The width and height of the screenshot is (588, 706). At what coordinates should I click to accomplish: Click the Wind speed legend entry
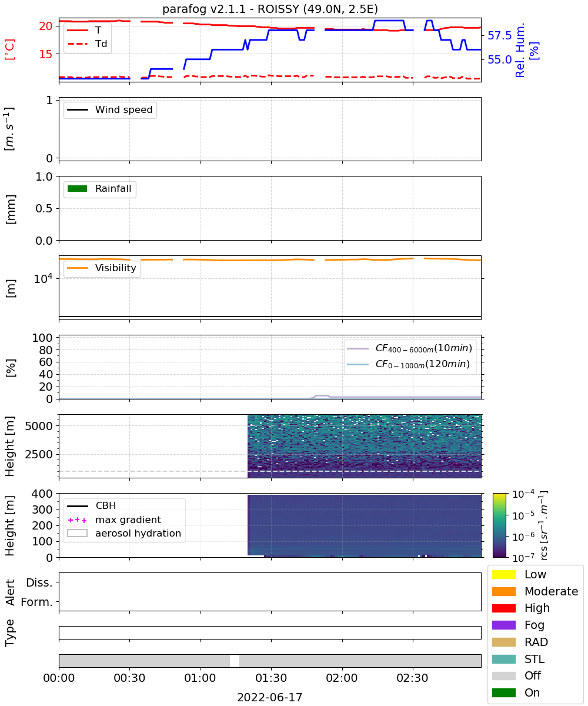pyautogui.click(x=110, y=110)
